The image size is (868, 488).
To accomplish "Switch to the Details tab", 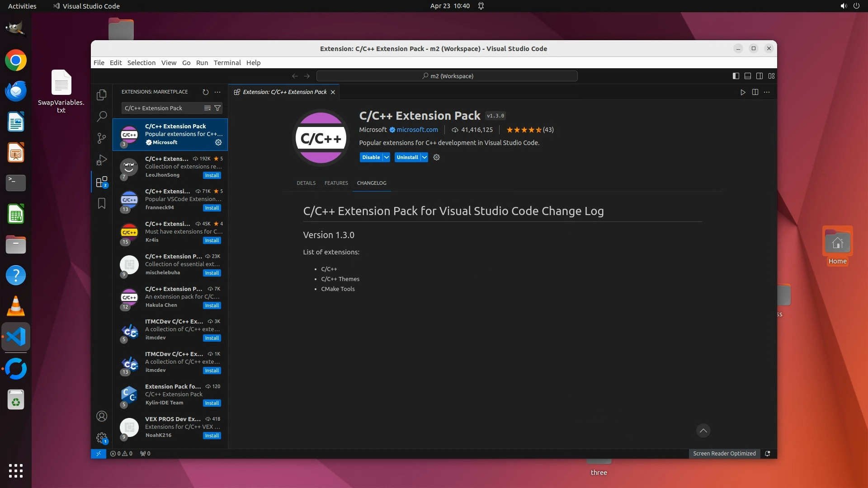I will [x=306, y=183].
